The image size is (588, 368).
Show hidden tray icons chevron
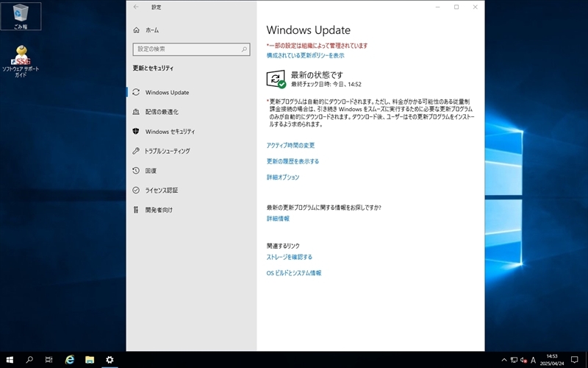click(504, 360)
